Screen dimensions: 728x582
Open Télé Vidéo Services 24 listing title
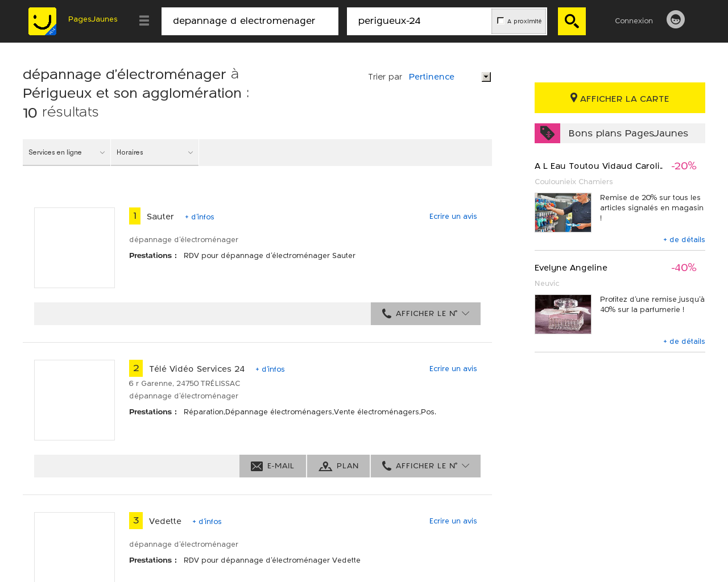point(197,369)
